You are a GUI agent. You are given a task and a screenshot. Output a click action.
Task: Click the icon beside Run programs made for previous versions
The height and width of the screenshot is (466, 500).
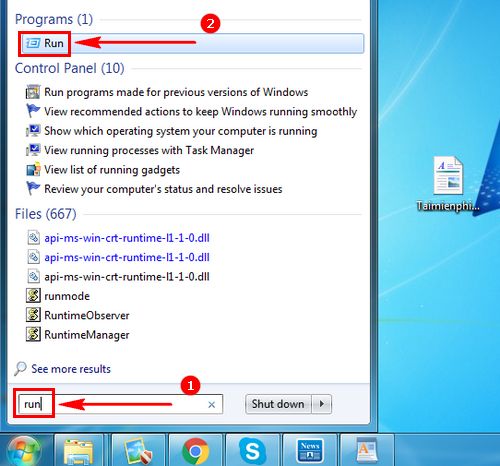(33, 92)
